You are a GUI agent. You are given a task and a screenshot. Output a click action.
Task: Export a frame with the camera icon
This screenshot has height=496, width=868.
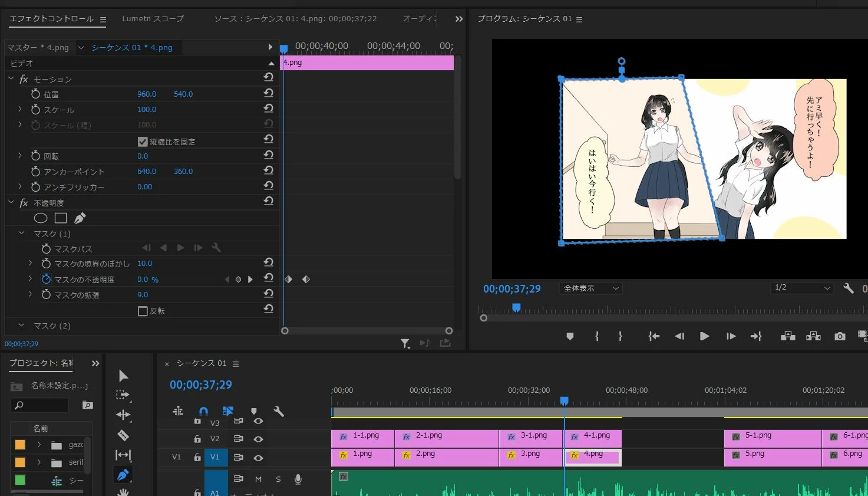tap(840, 336)
